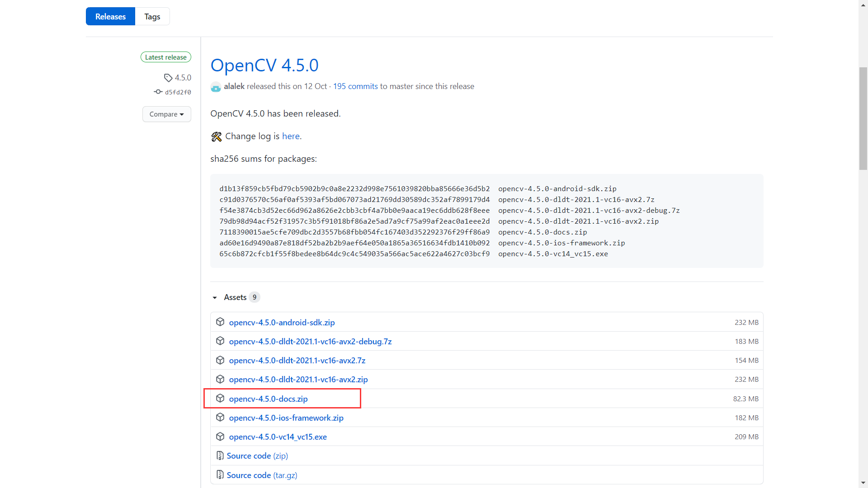This screenshot has width=868, height=488.
Task: Download opencv-4.5.0-dldt-2021.1-vc16-avx2.zip asset
Action: point(298,380)
